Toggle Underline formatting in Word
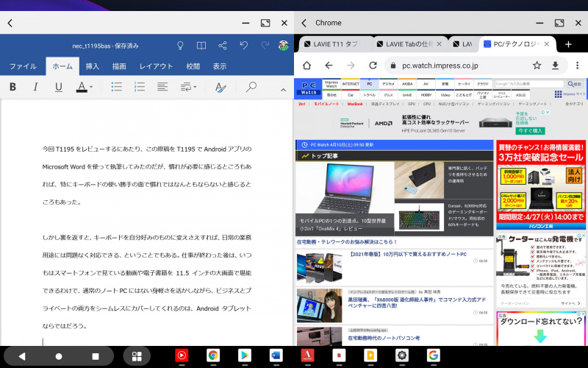The height and width of the screenshot is (368, 588). 59,87
